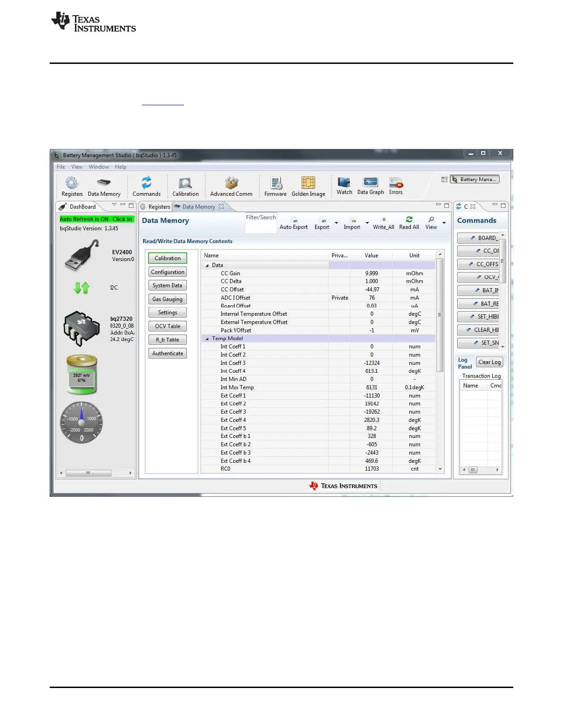
Task: Open the Registers toolbar icon
Action: point(71,183)
